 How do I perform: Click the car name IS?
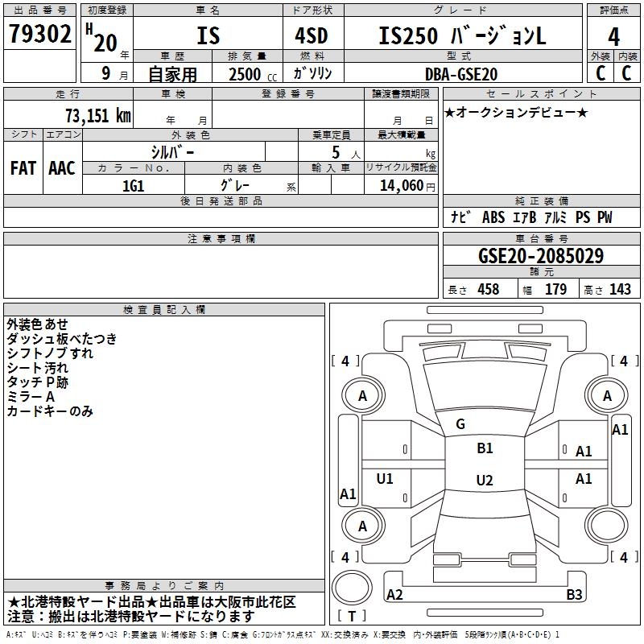(208, 35)
